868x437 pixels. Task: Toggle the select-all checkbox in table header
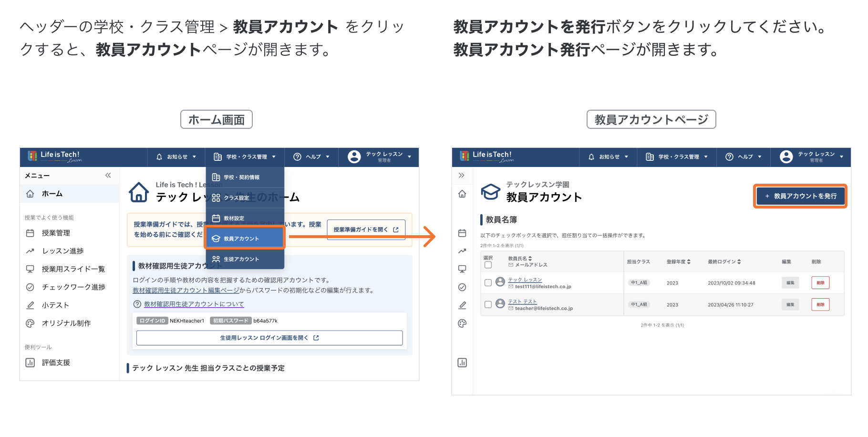[488, 265]
